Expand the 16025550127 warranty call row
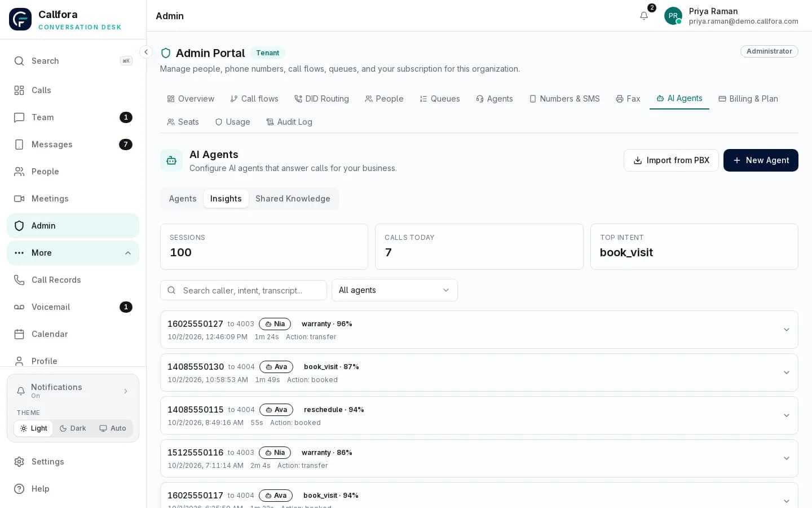The width and height of the screenshot is (812, 508). click(479, 330)
